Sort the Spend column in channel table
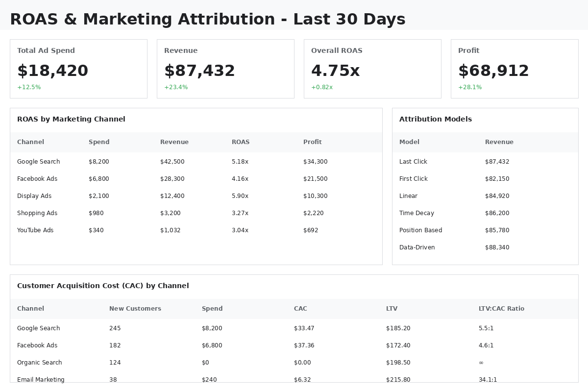The width and height of the screenshot is (588, 392). 99,142
